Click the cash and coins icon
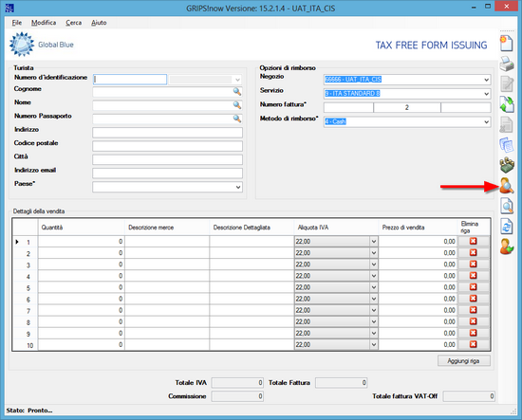522x420 pixels. point(507,165)
